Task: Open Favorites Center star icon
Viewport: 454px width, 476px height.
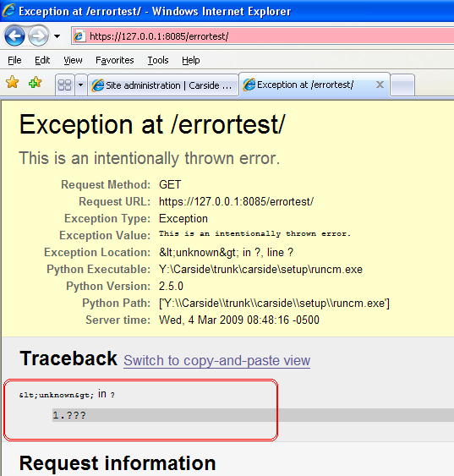Action: coord(12,82)
